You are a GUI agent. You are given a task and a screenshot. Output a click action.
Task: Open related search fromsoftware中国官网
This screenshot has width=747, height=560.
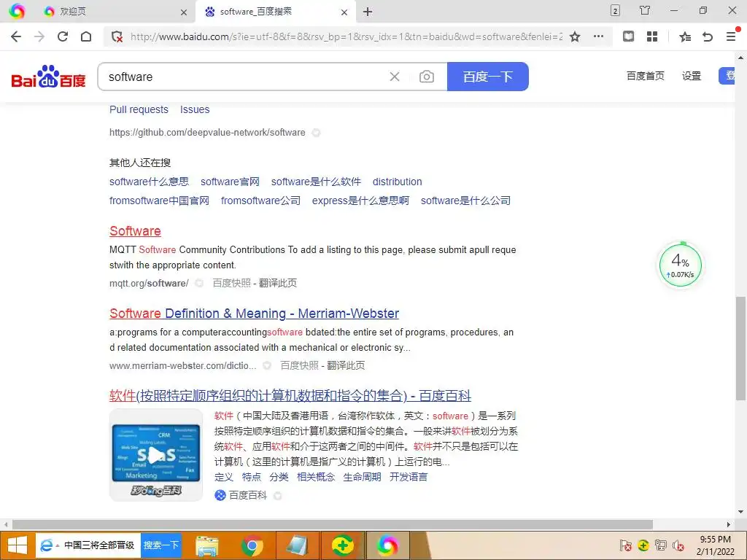tap(159, 201)
